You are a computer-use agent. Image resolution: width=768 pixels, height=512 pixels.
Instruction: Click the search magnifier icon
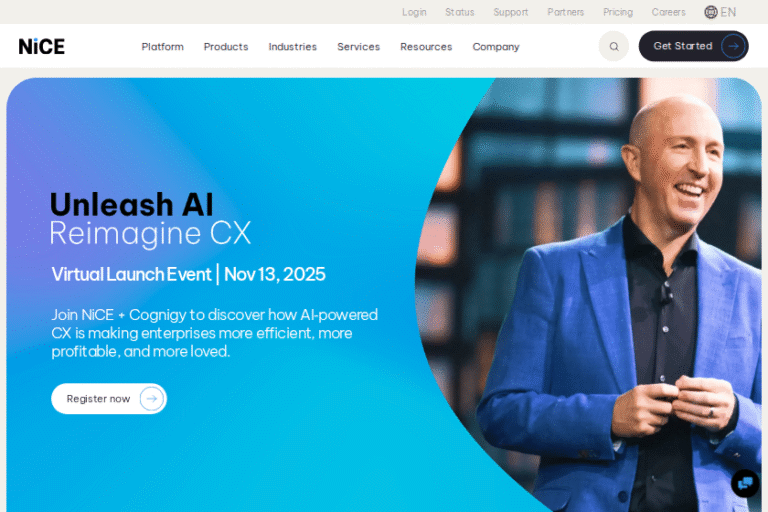coord(614,46)
